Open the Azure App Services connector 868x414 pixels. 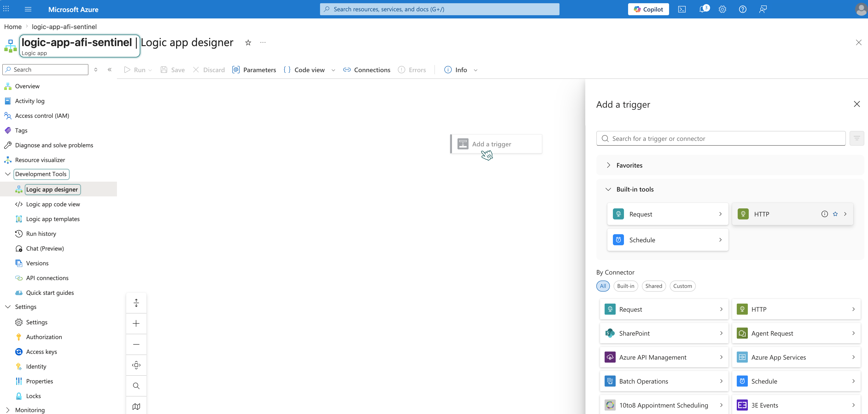click(x=796, y=357)
